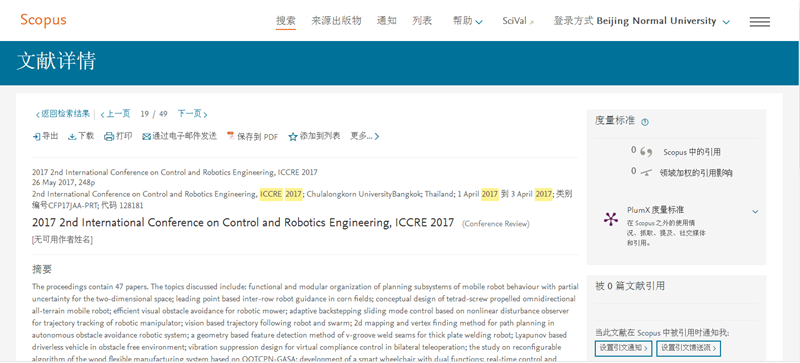
Task: Open the 来源出版物 menu item
Action: [x=336, y=21]
